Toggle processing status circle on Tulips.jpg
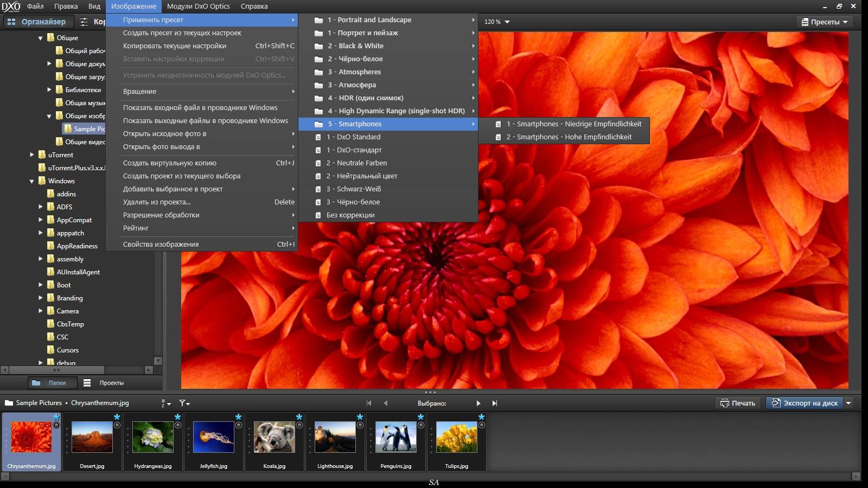 (x=482, y=425)
